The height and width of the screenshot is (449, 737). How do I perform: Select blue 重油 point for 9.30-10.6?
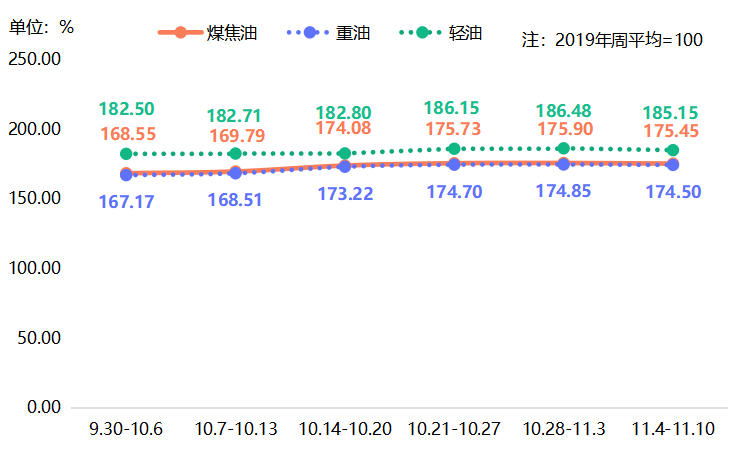tap(126, 175)
